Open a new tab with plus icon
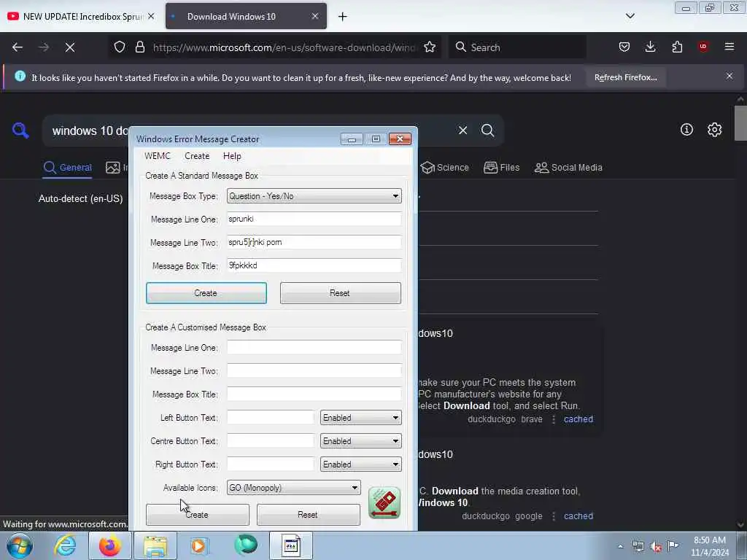The height and width of the screenshot is (560, 747). click(x=343, y=17)
